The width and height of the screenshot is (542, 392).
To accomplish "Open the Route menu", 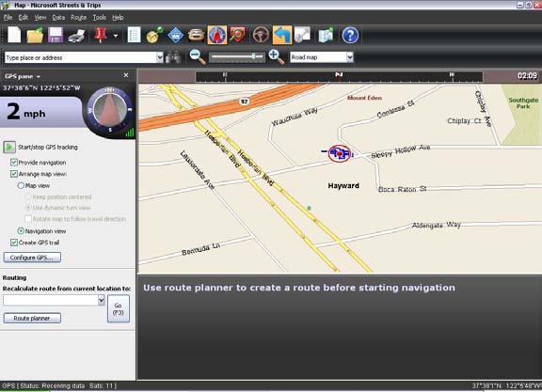I will (78, 17).
